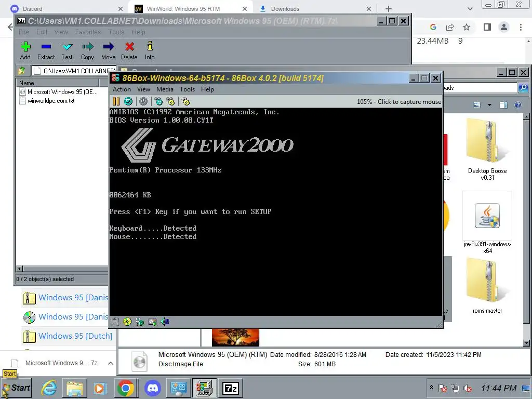Click the 86Box status bar display card icon
532x399 pixels.
click(x=152, y=322)
